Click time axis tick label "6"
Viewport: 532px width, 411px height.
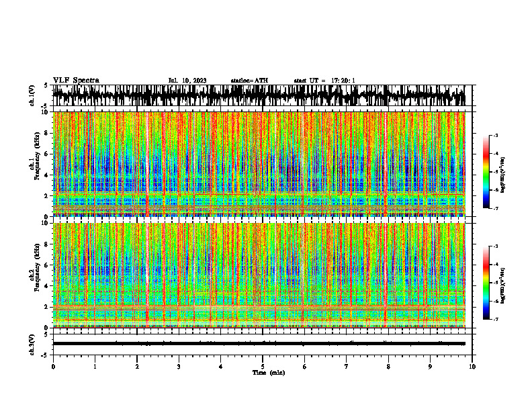[x=305, y=367]
